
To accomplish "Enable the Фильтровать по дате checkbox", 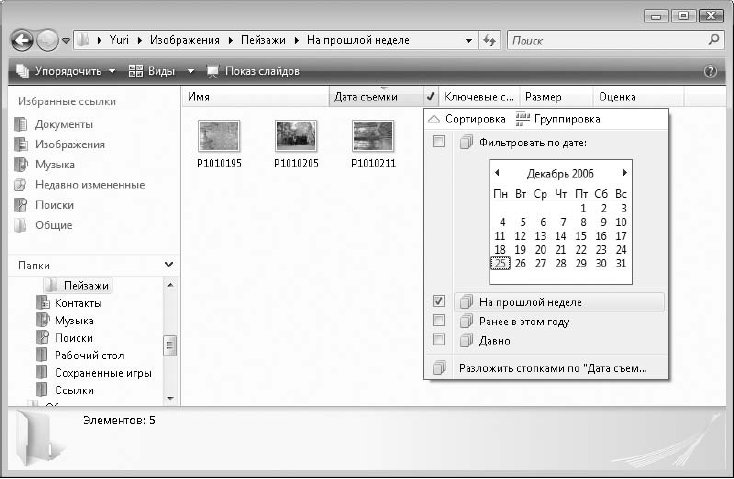I will [x=438, y=142].
